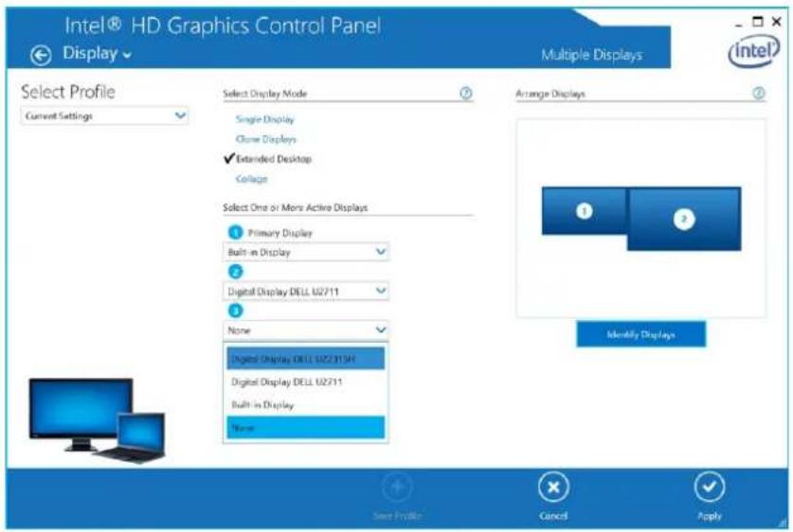Open Select Display Mode help icon
Viewport: 793px width, 532px height.
tap(466, 94)
